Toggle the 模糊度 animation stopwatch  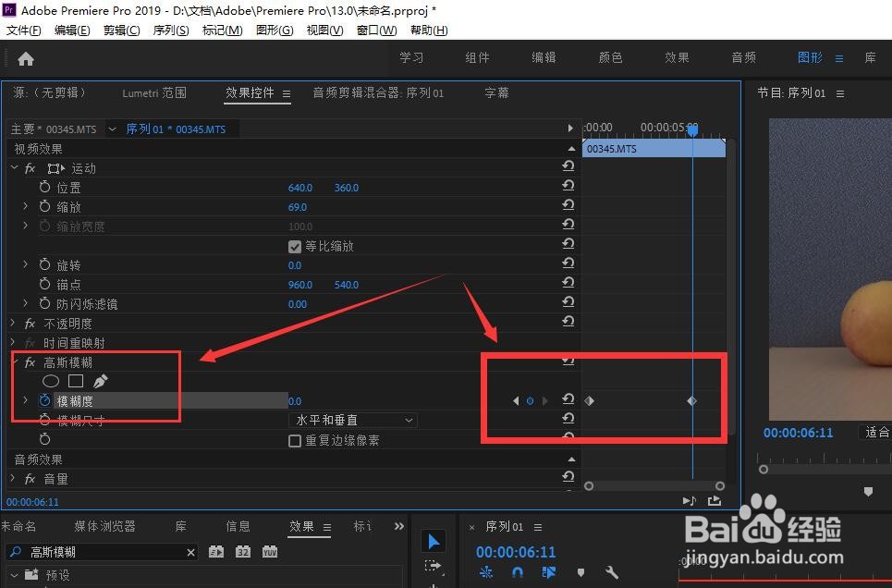click(44, 400)
